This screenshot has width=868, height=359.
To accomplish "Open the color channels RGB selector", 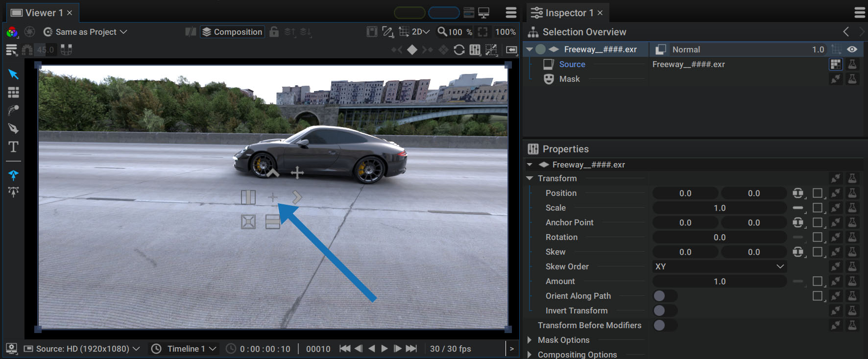I will 12,32.
